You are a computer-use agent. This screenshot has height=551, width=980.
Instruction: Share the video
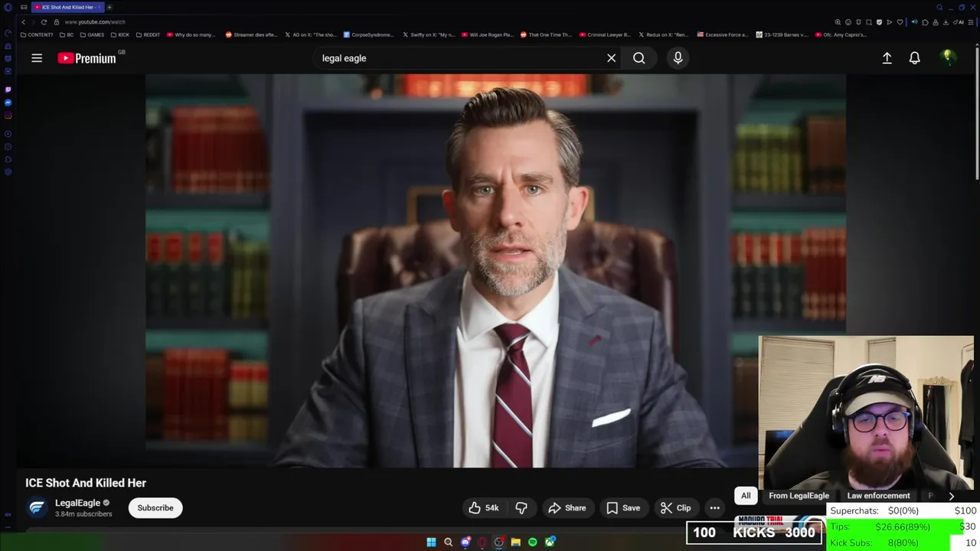click(567, 507)
